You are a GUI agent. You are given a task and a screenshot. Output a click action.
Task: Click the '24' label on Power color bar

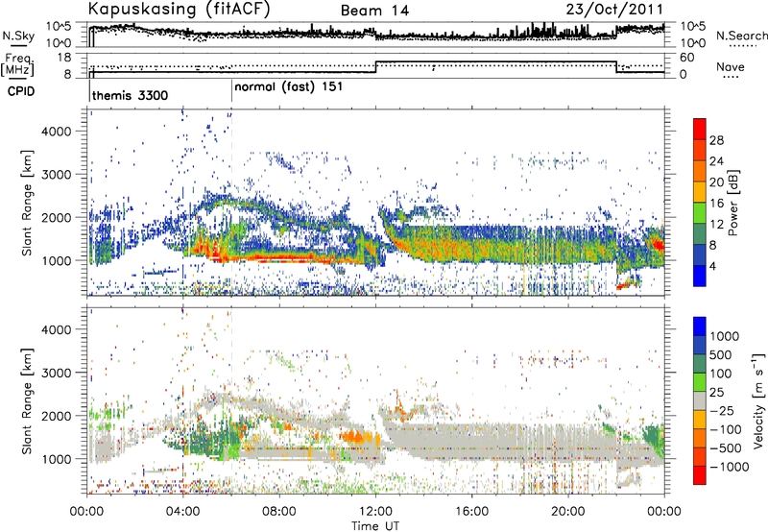point(716,161)
